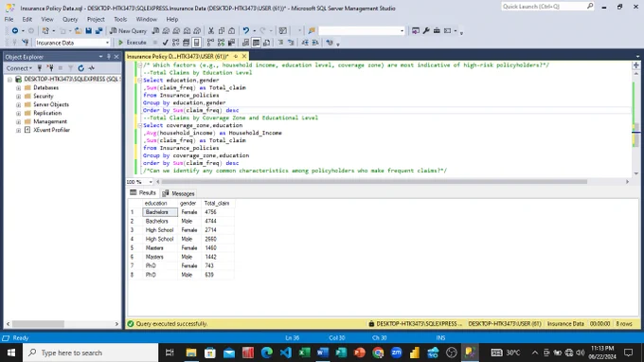Open the Solution Explorer window icon

pos(416,31)
